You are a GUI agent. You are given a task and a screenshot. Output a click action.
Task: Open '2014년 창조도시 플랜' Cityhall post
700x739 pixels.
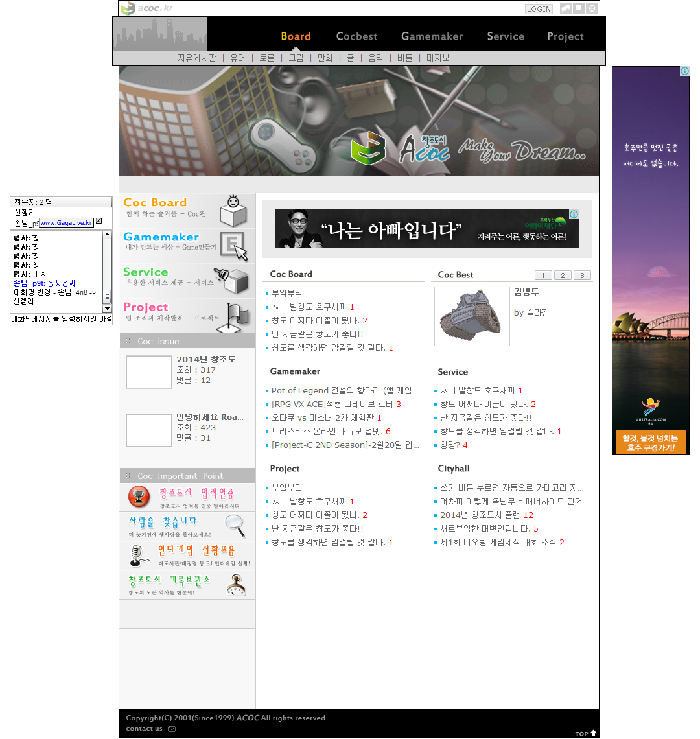click(480, 515)
